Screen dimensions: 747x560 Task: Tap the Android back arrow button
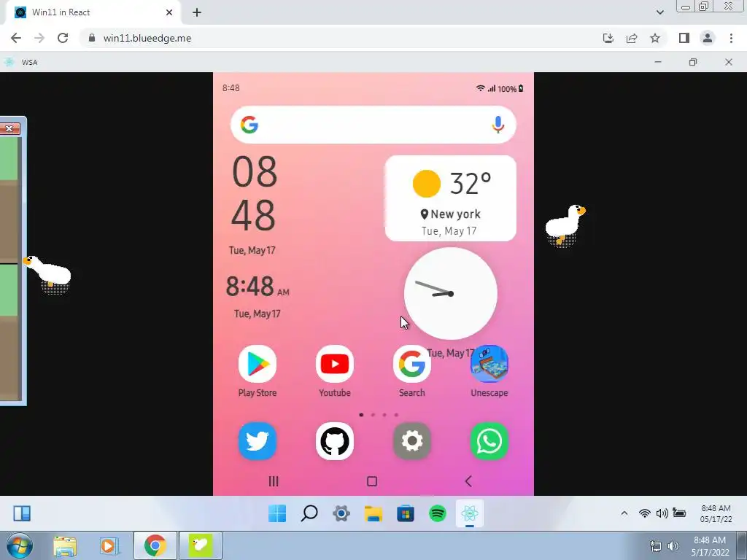pyautogui.click(x=468, y=481)
